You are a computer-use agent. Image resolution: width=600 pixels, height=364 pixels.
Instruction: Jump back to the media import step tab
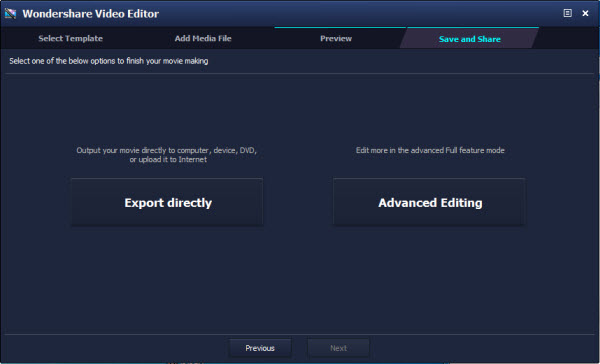(203, 38)
